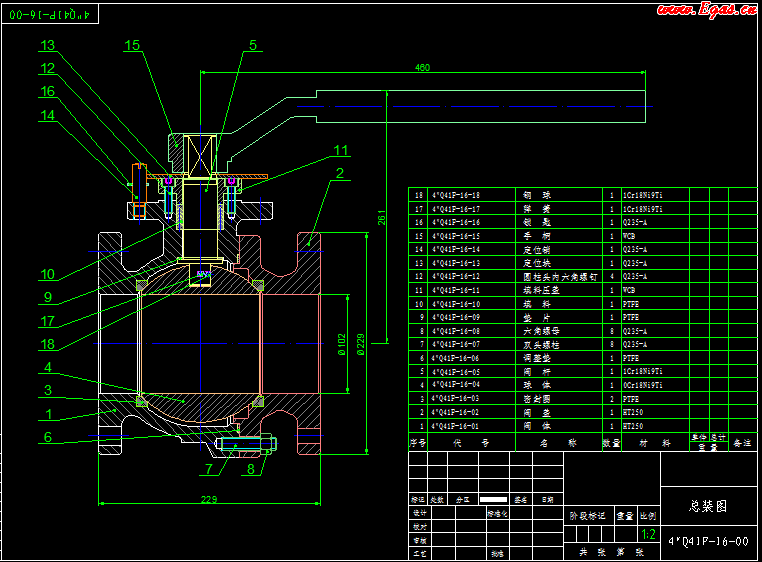
Task: Select the 460 handle length dimension
Action: coord(421,68)
